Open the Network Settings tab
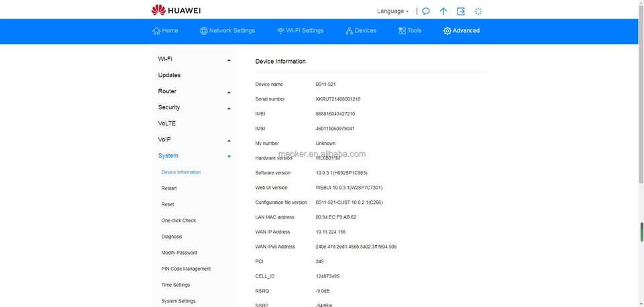The image size is (644, 307). [x=227, y=31]
